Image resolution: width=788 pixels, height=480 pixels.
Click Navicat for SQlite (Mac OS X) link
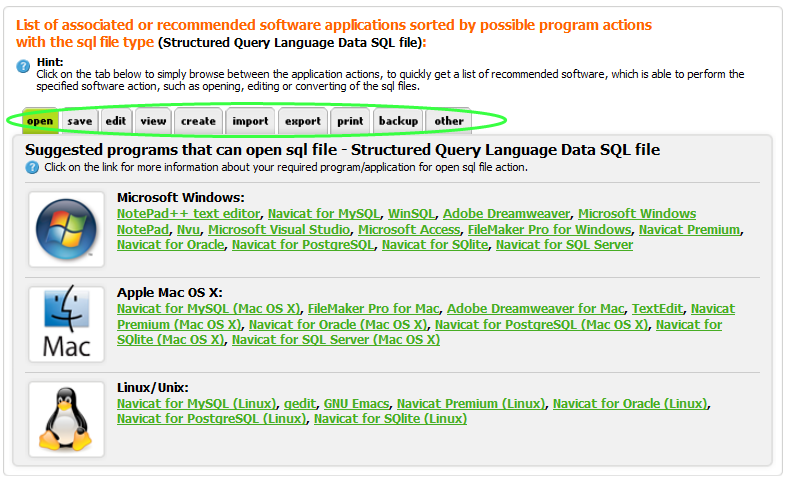click(171, 340)
